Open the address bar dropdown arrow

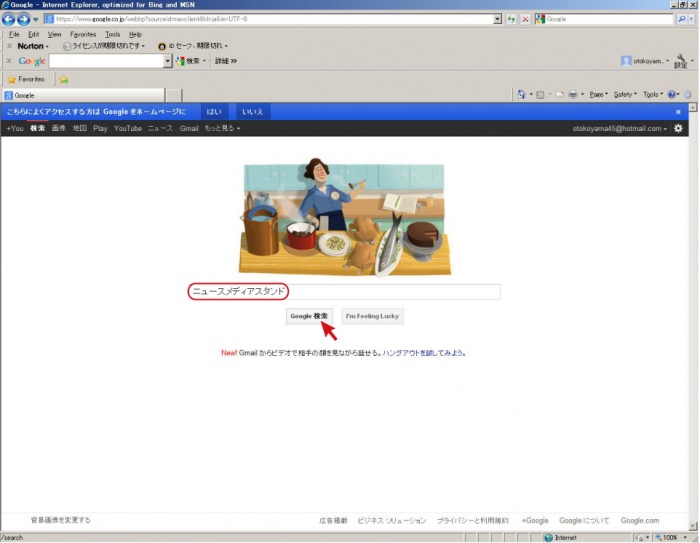coord(498,19)
